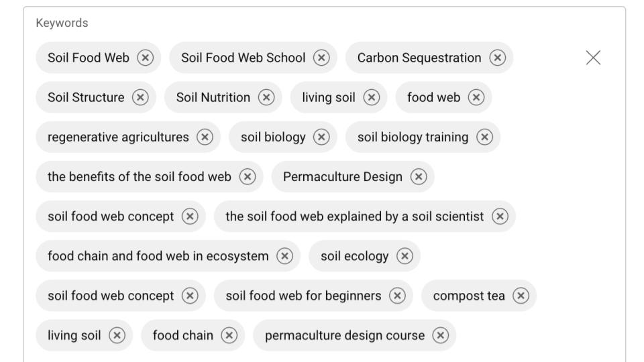Delete the food web tag
Viewport: 644px width, 362px height.
click(476, 98)
